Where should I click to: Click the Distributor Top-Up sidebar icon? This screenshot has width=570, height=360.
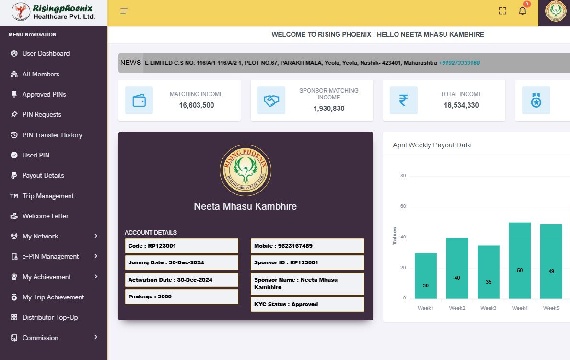tap(14, 317)
